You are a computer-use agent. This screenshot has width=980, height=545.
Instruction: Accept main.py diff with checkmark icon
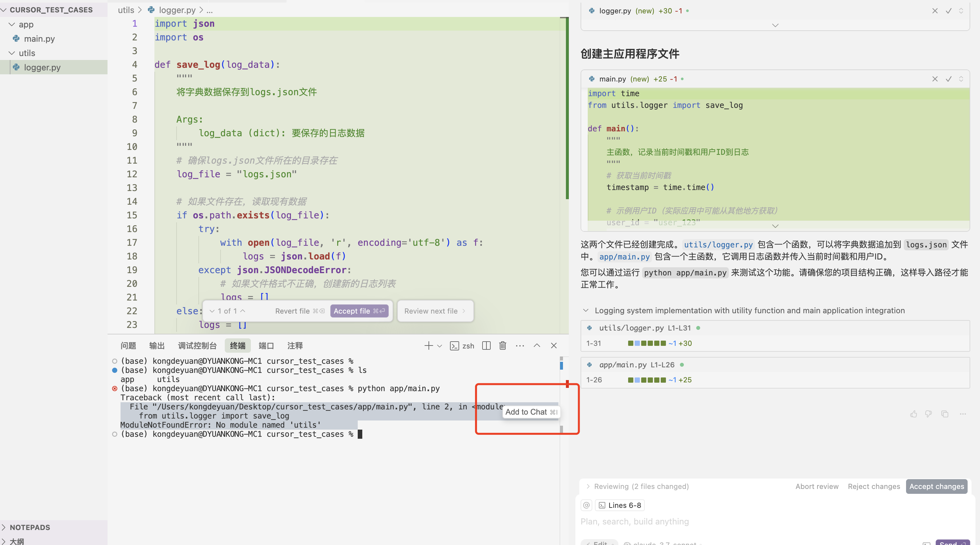click(x=948, y=79)
